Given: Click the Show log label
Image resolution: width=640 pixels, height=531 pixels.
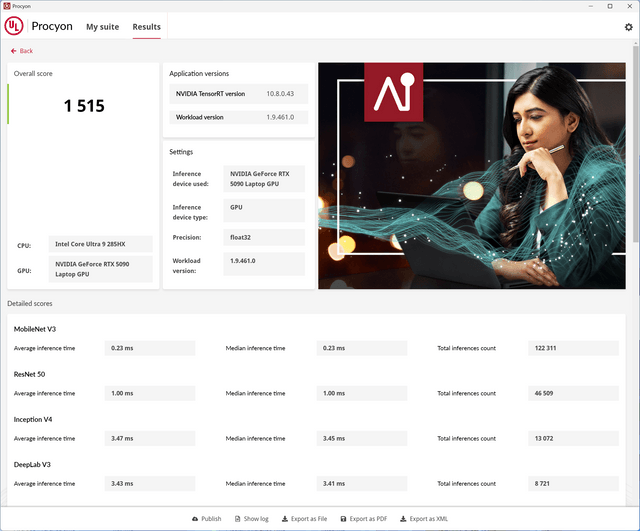Looking at the screenshot, I should 256,519.
